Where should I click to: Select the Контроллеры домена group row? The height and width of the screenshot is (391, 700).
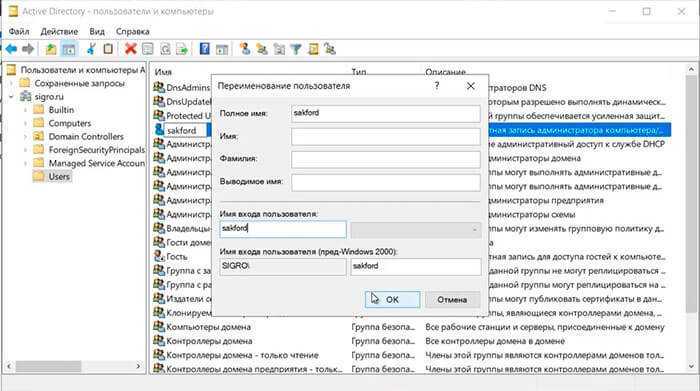pos(209,341)
